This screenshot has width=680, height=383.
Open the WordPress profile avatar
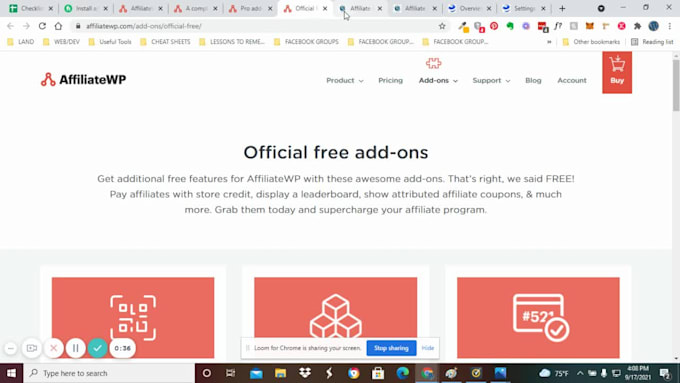pos(654,26)
